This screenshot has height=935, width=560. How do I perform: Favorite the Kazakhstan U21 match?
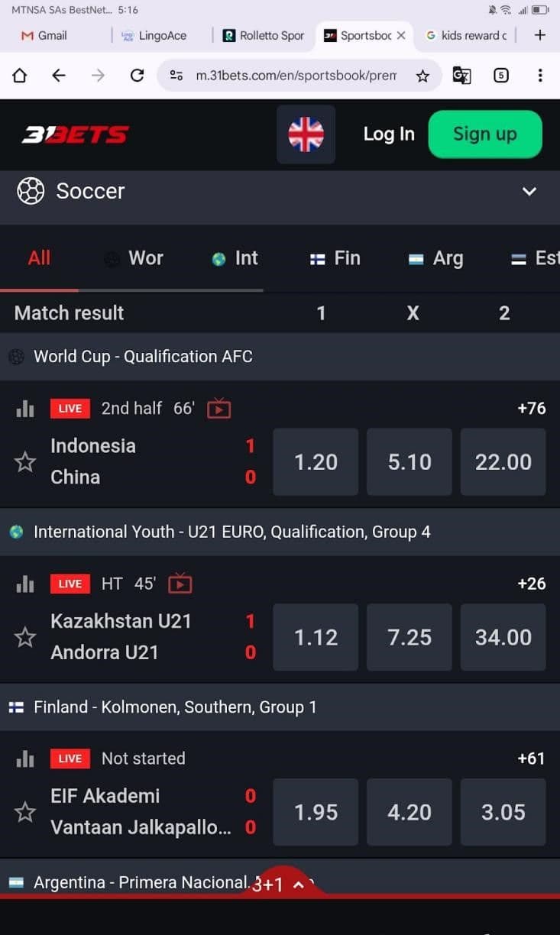(x=24, y=636)
